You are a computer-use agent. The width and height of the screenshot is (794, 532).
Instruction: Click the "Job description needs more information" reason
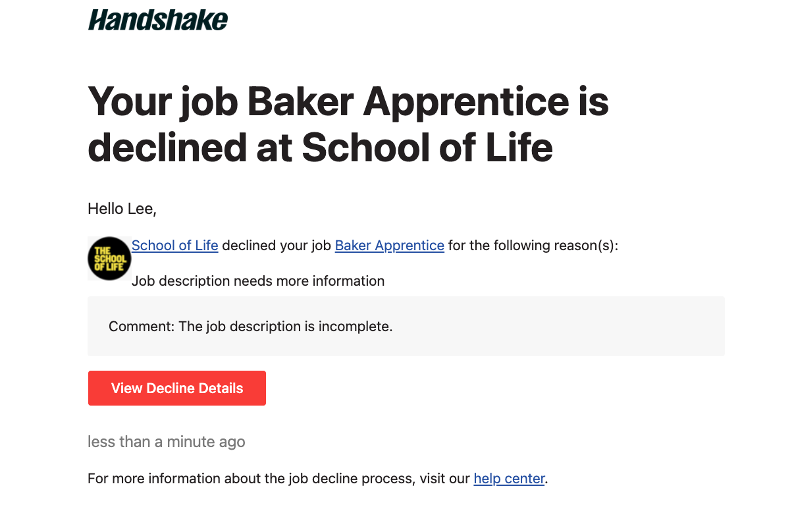coord(257,281)
